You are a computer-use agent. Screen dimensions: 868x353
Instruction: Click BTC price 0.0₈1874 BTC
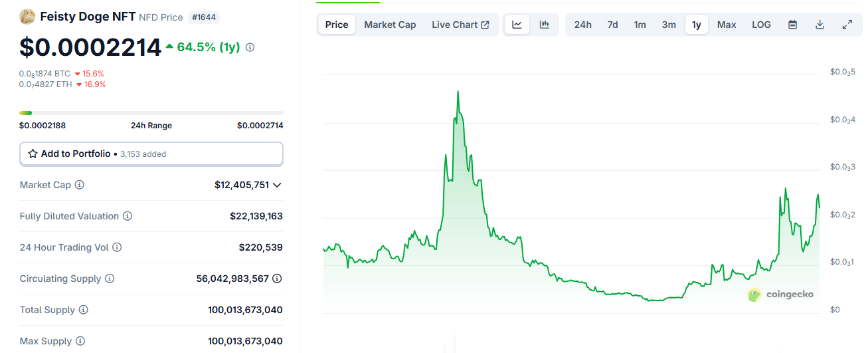pos(44,74)
